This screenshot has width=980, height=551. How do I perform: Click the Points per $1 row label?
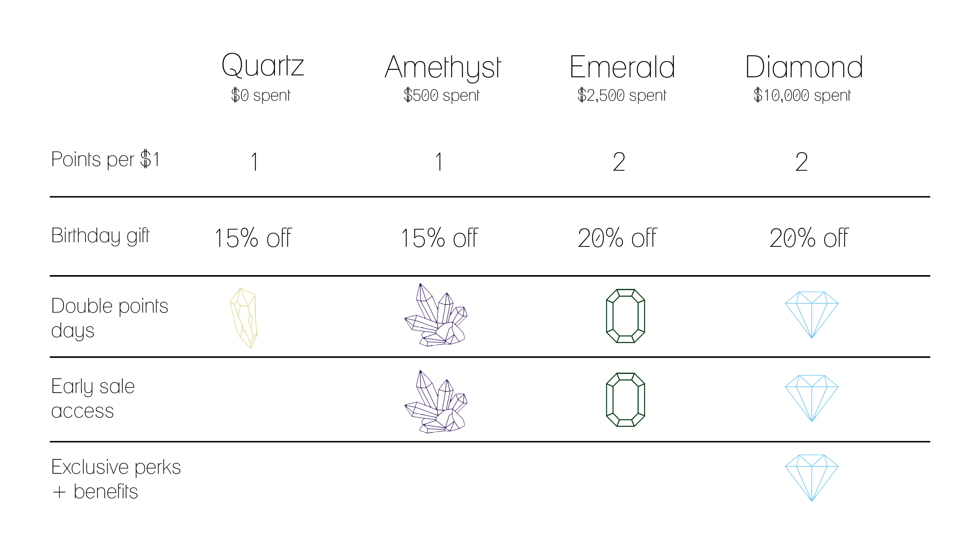point(106,159)
